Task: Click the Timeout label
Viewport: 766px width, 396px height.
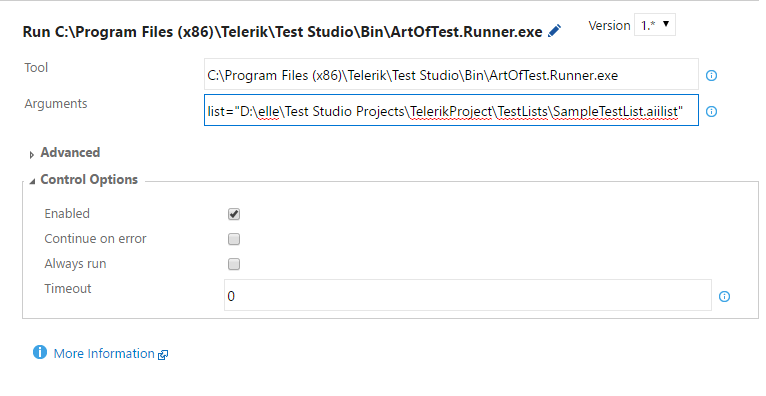Action: pyautogui.click(x=68, y=289)
